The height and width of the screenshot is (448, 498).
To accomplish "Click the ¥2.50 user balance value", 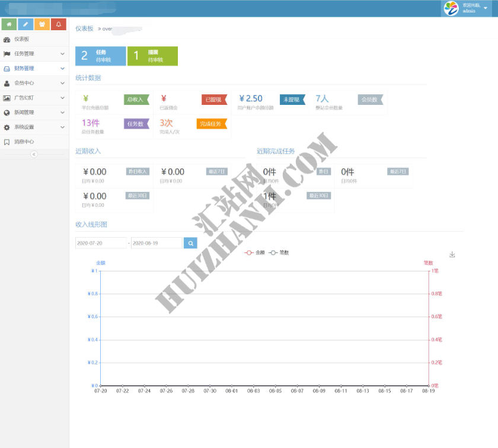I will click(x=251, y=98).
